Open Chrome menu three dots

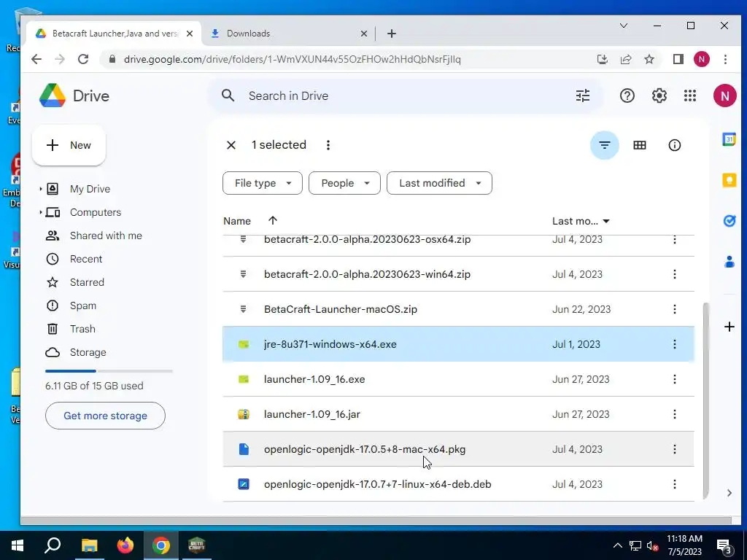pyautogui.click(x=725, y=59)
